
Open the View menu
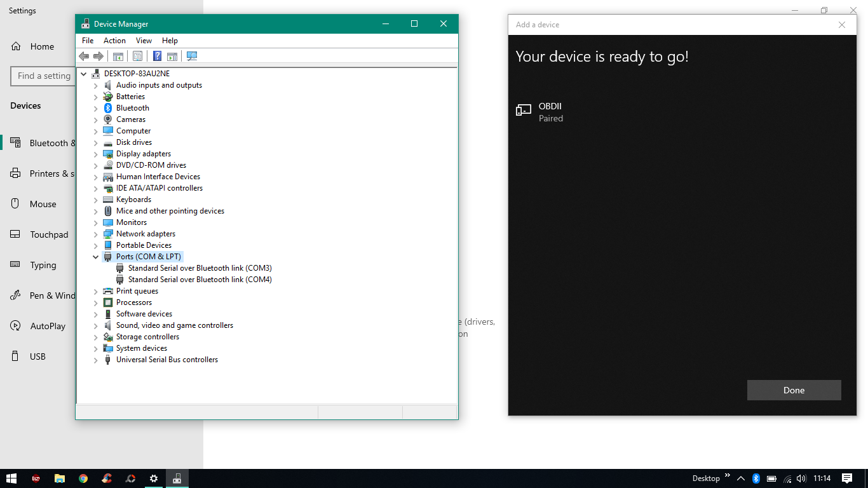point(144,40)
